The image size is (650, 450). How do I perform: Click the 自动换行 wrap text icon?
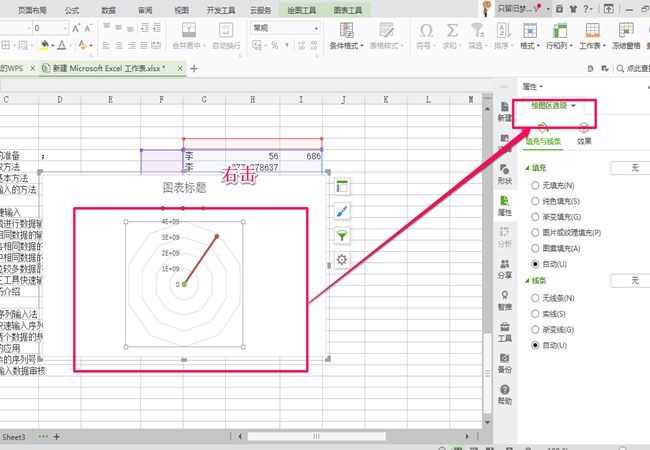tap(226, 30)
